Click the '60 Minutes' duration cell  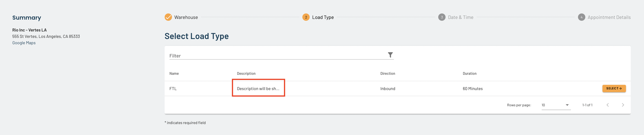472,88
